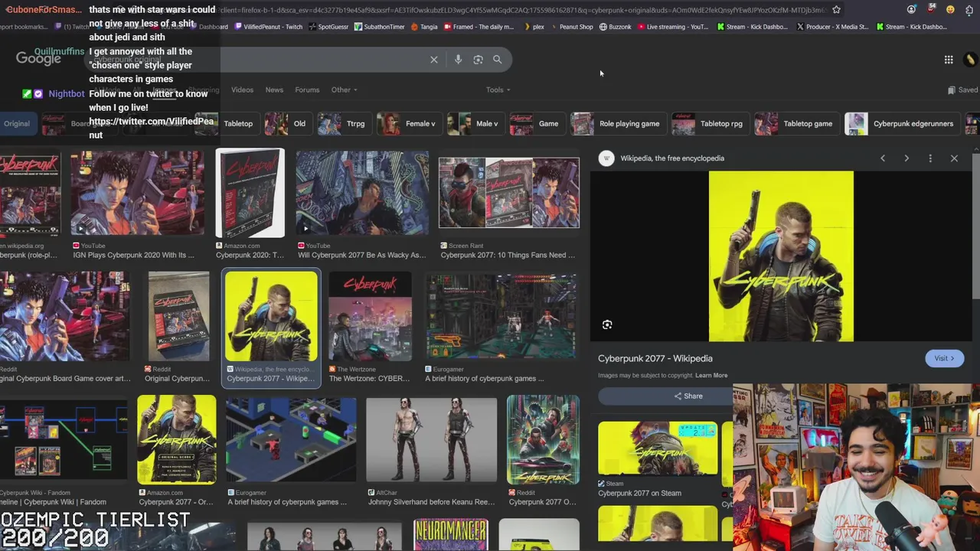Open the SubathonTimer bookmark
Screen dimensions: 980x551
(x=379, y=27)
